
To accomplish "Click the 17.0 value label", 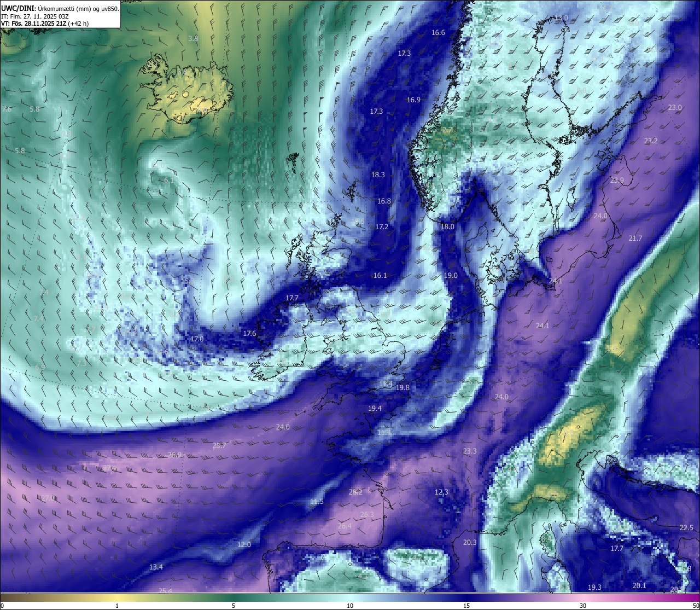I will [x=197, y=339].
